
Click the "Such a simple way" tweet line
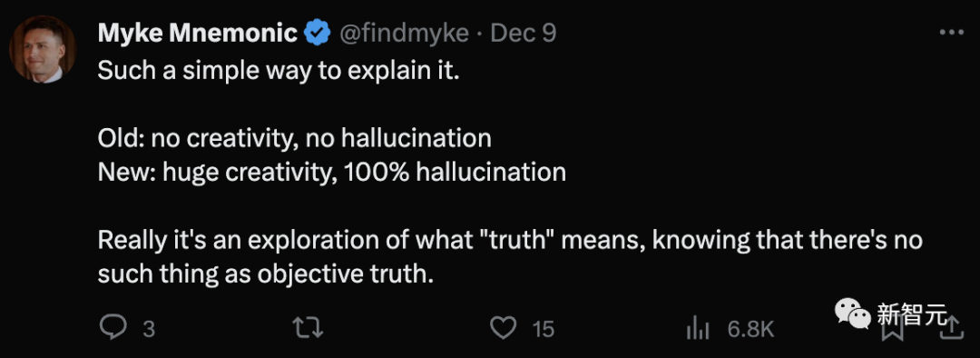(x=279, y=72)
